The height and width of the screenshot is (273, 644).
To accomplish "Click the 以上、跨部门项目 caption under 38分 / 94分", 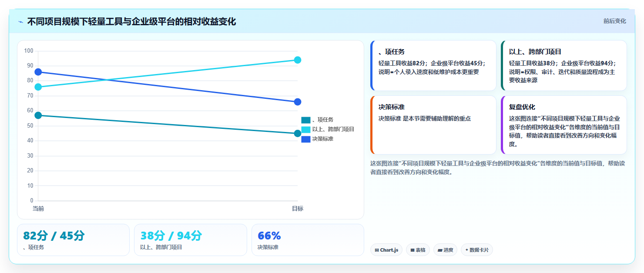I will tap(161, 247).
